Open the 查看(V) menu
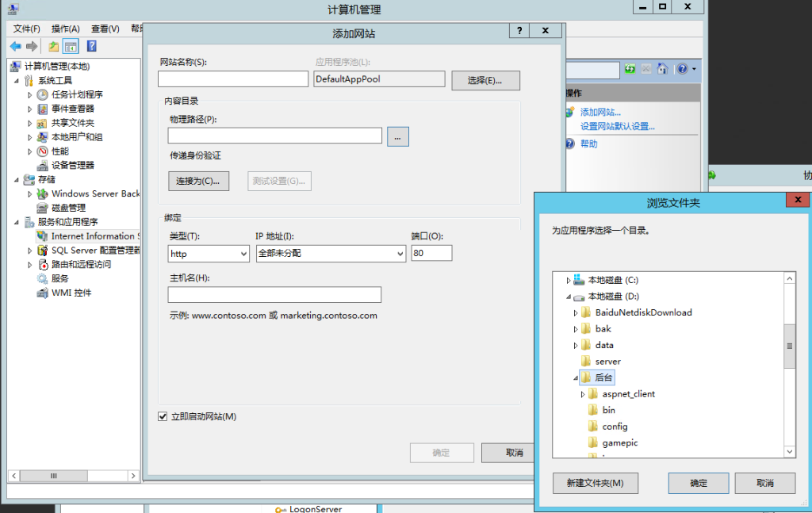 click(105, 29)
